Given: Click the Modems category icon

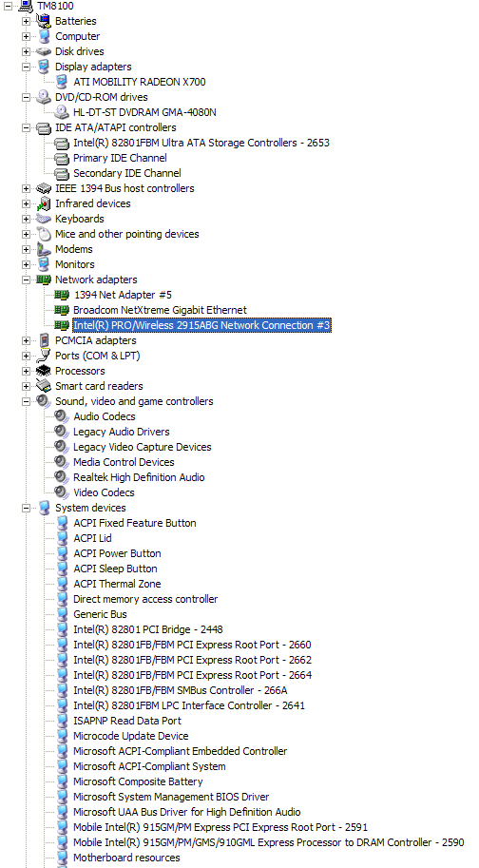Looking at the screenshot, I should pos(44,250).
